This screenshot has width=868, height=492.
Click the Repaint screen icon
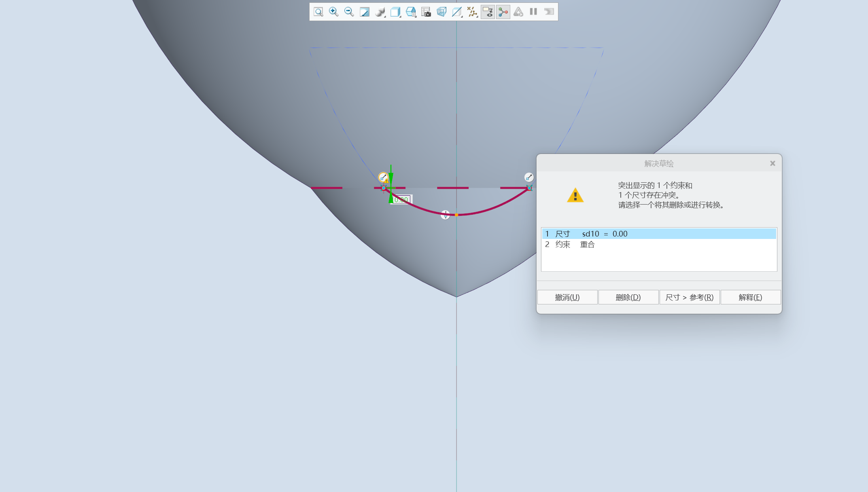pyautogui.click(x=364, y=12)
